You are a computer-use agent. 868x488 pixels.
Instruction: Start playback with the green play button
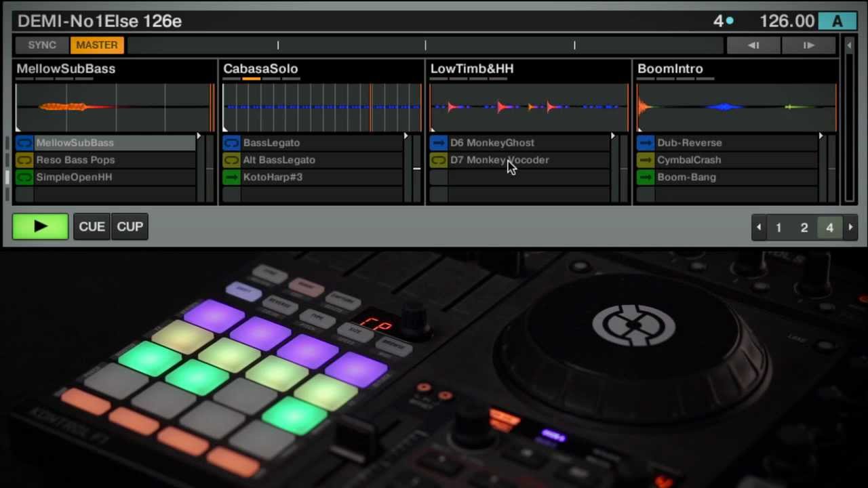pos(40,226)
